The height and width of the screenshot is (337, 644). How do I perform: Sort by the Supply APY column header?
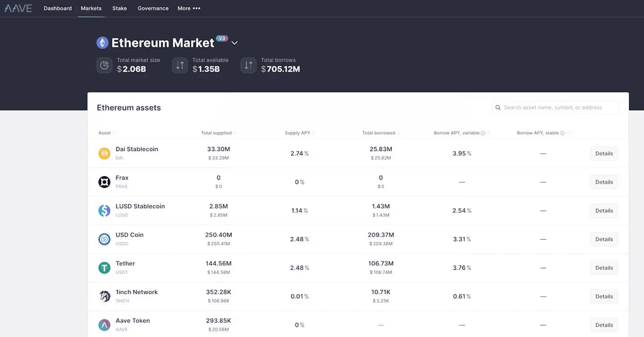[x=297, y=133]
